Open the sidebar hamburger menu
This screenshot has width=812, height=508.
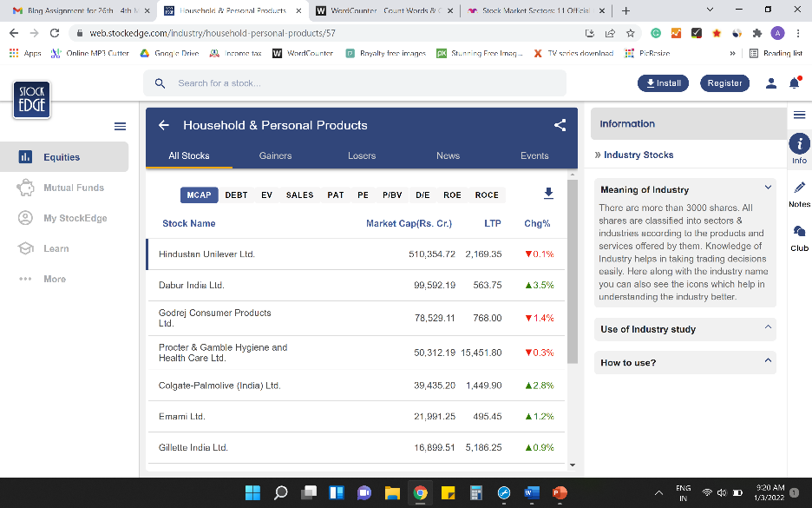coord(120,127)
